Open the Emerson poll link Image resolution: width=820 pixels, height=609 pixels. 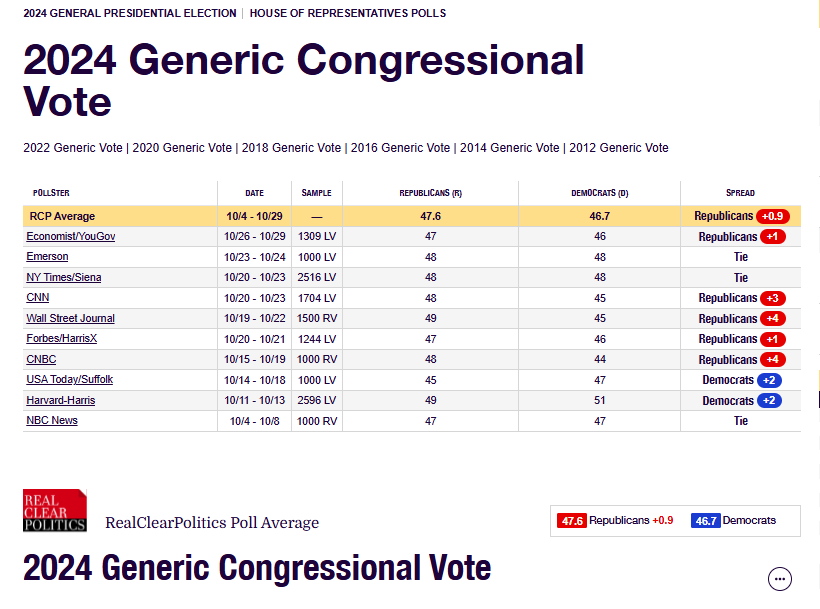point(47,257)
